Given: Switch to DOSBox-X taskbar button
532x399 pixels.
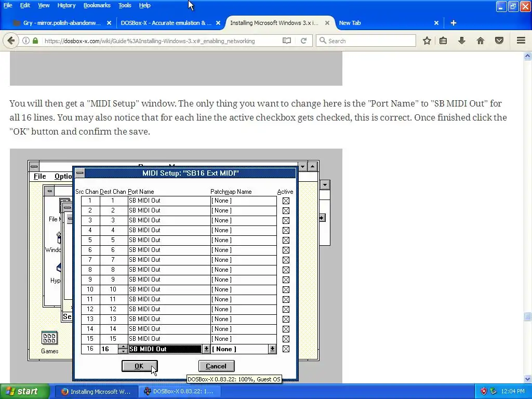Looking at the screenshot, I should click(x=179, y=392).
